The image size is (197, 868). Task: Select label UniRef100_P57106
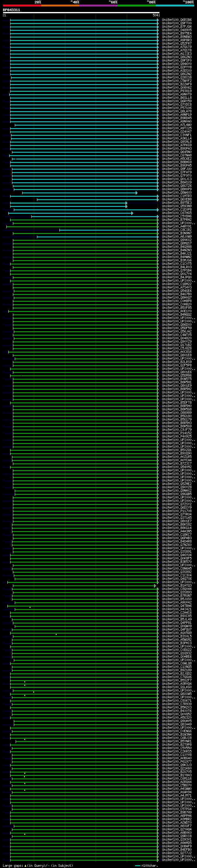point(177,108)
